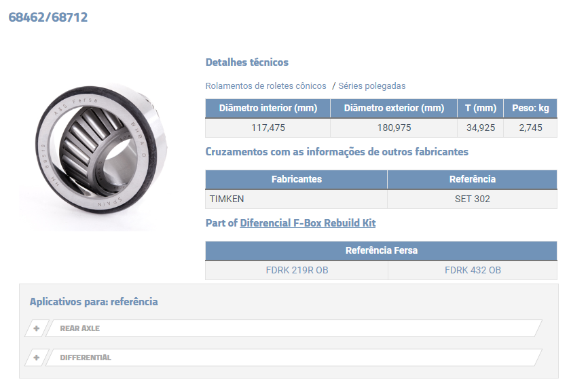Click the 68462/68712 product title
This screenshot has height=386, width=588.
(x=48, y=18)
